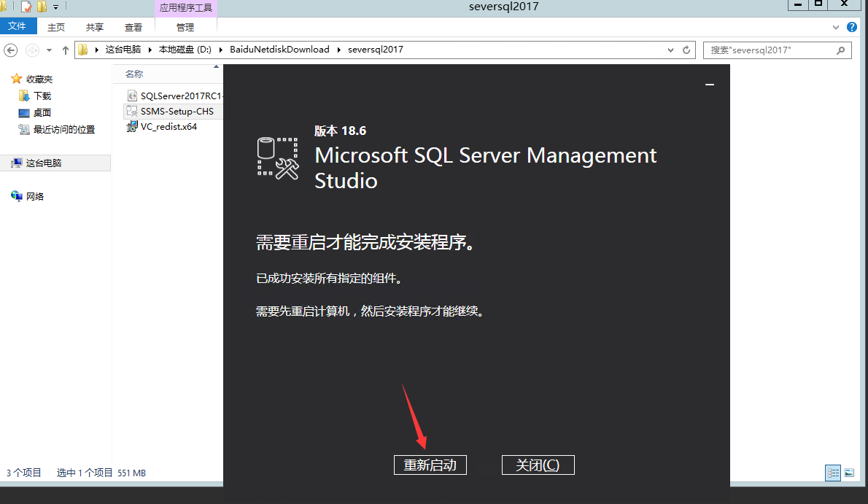868x504 pixels.
Task: Refresh the current folder view
Action: point(686,50)
